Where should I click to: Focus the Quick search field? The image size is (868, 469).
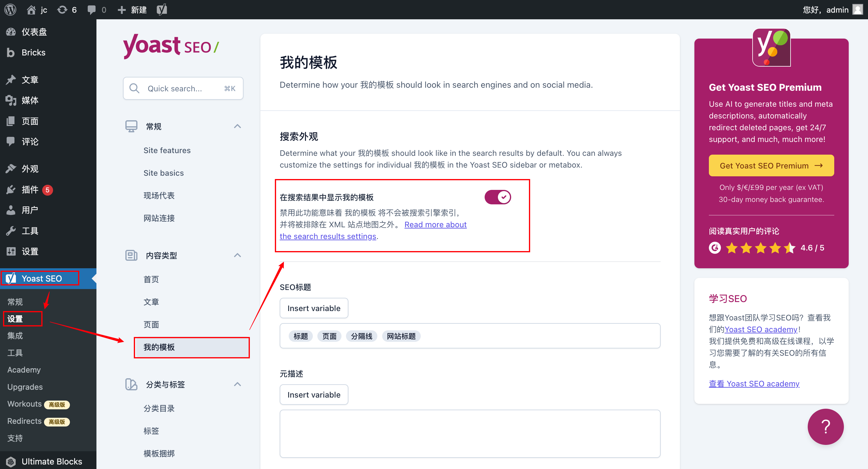(x=183, y=88)
